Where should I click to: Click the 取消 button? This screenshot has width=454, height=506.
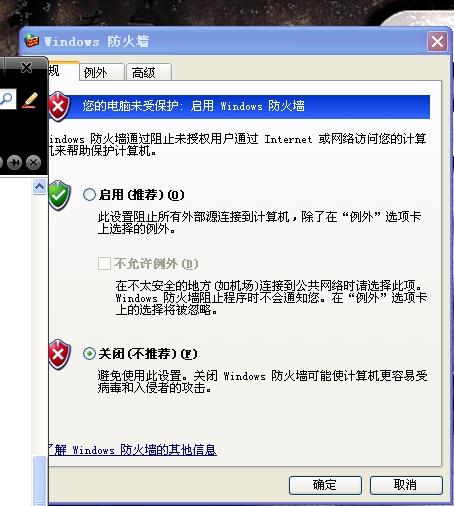[x=406, y=485]
